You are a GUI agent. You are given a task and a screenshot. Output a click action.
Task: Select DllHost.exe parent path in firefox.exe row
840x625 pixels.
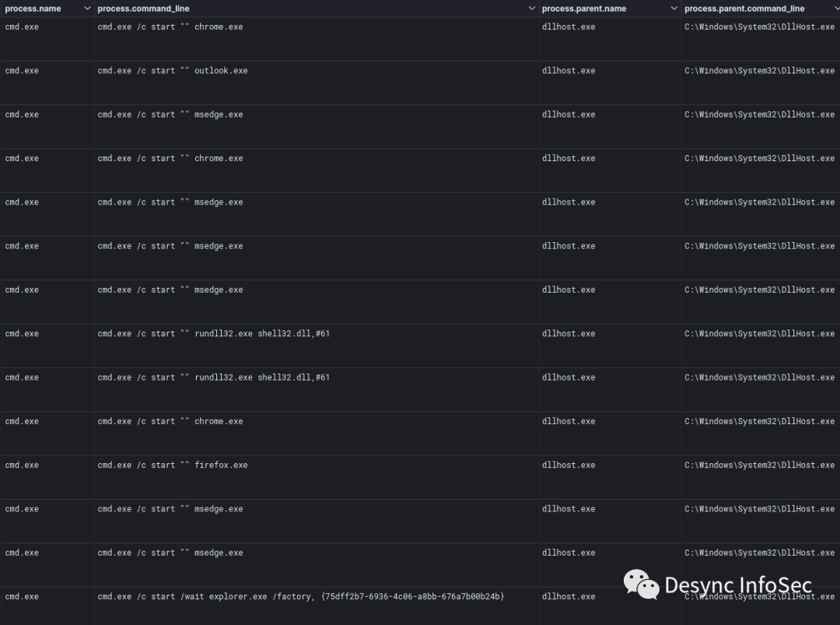tap(759, 465)
